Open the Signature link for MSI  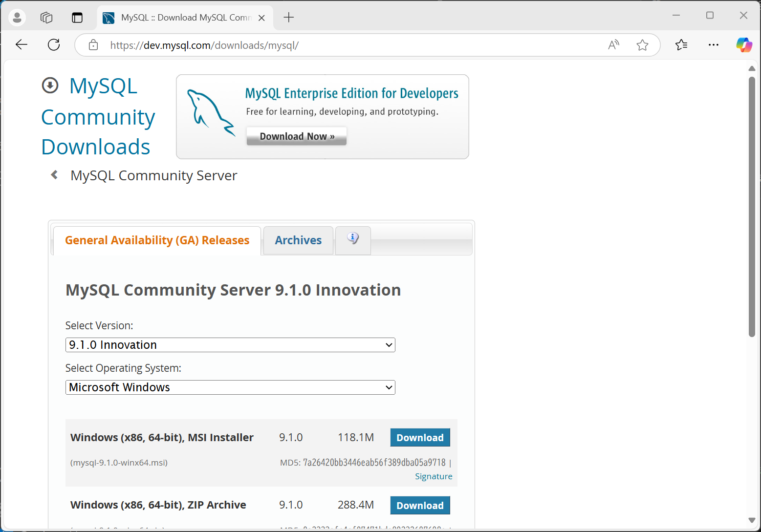[434, 476]
